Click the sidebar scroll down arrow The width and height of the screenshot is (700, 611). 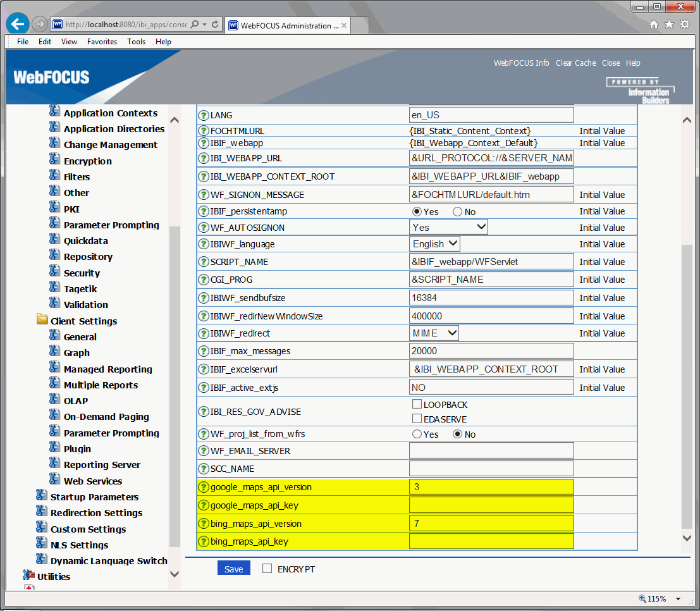tap(175, 574)
